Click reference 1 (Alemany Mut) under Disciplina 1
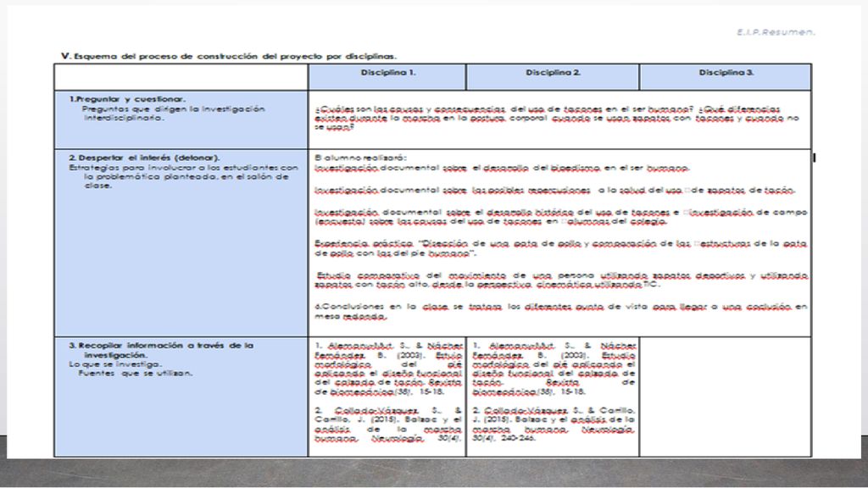The height and width of the screenshot is (488, 868). pos(387,369)
